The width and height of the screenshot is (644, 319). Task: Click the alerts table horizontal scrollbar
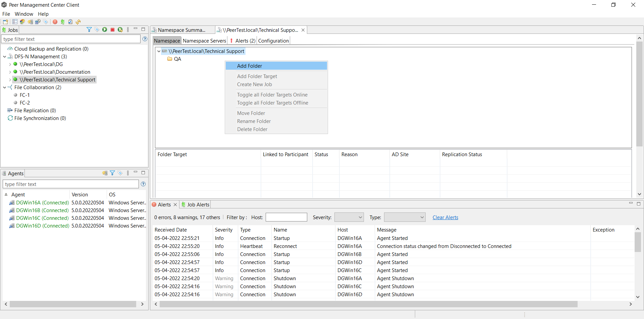368,304
